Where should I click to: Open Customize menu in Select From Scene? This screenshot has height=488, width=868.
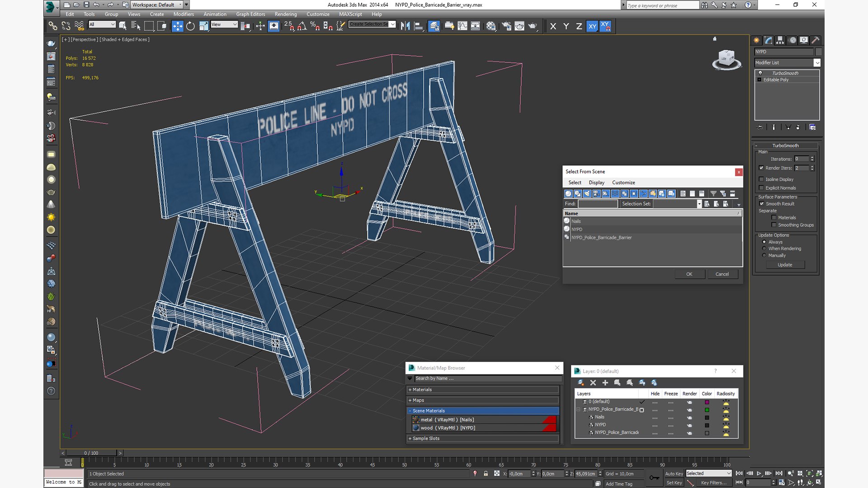pos(623,183)
